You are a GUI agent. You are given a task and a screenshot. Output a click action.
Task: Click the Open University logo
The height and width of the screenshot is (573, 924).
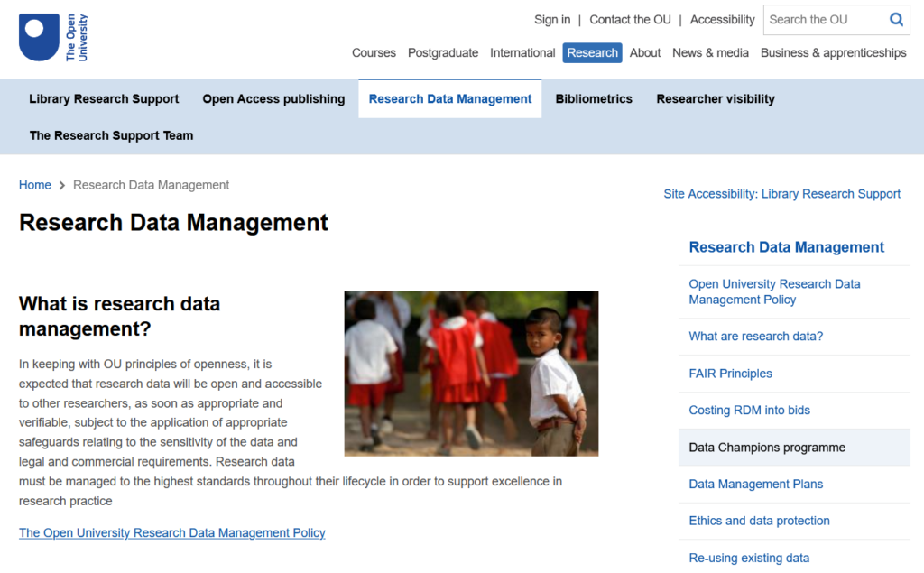(x=53, y=38)
